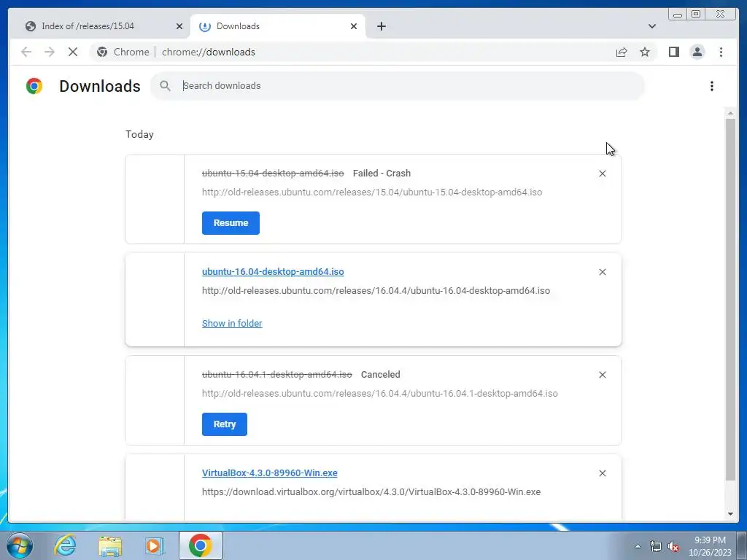The width and height of the screenshot is (747, 560).
Task: Open the network status tray icon
Action: [656, 546]
